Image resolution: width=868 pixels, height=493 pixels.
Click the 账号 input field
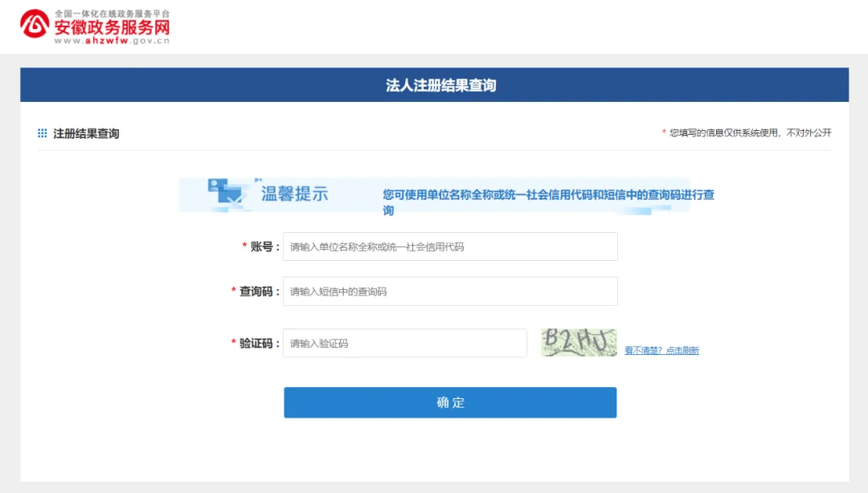click(450, 246)
